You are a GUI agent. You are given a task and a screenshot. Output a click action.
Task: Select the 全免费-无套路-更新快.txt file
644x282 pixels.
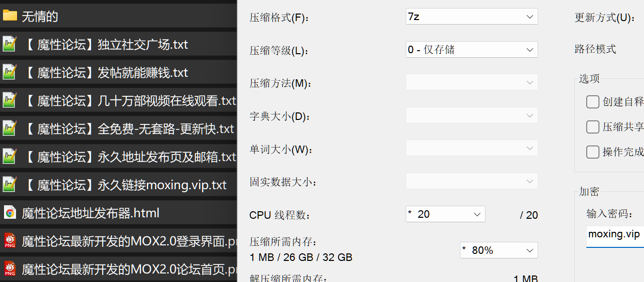point(118,128)
